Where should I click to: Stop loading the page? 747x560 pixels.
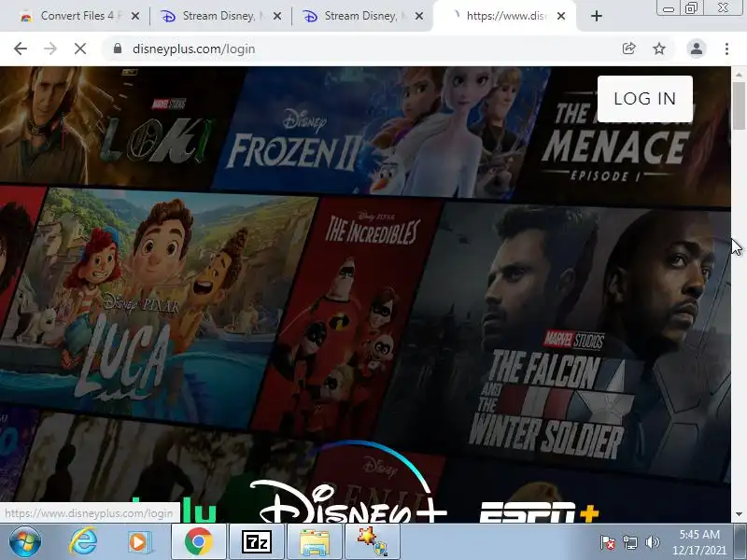[80, 49]
